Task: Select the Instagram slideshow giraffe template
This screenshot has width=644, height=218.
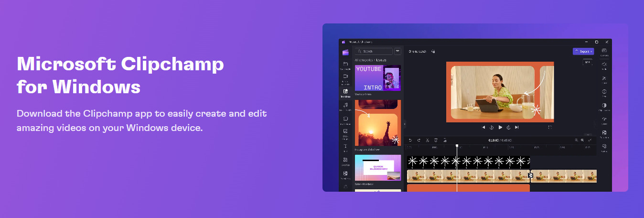Action: 378,123
